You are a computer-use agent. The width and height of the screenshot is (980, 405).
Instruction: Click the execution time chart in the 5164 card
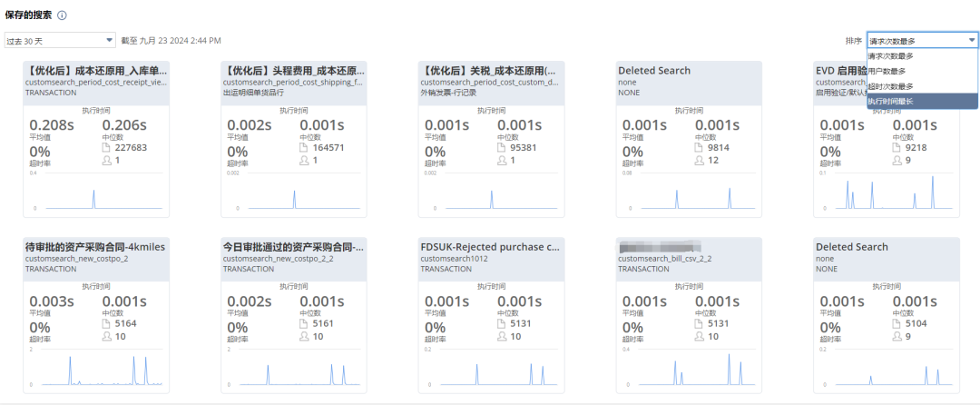click(96, 367)
